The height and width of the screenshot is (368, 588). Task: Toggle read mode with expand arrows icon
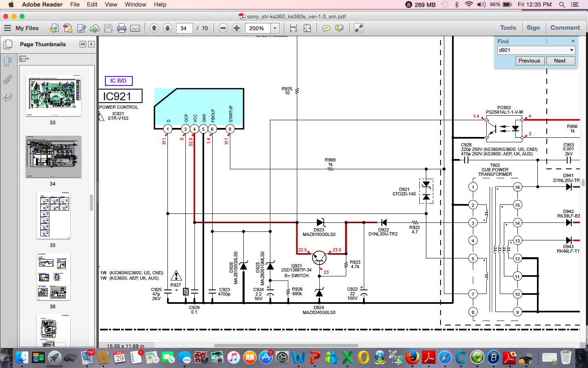click(x=359, y=28)
